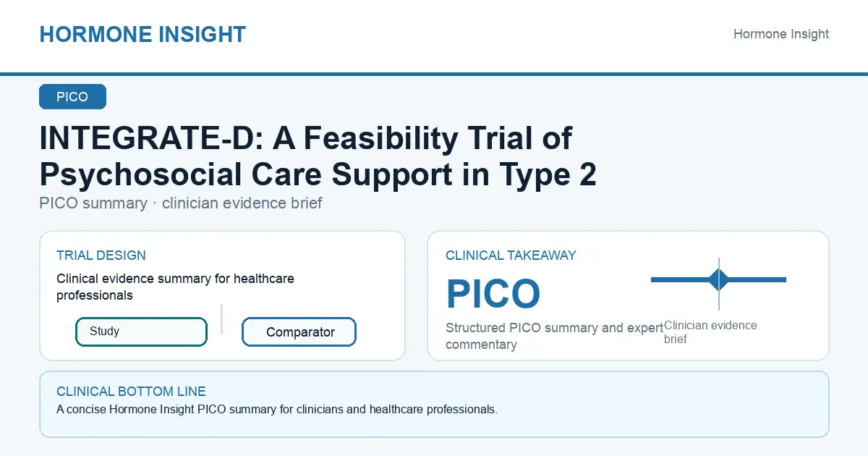Screen dimensions: 868x456
Task: Click the vertical reference line of plot
Action: tap(719, 284)
